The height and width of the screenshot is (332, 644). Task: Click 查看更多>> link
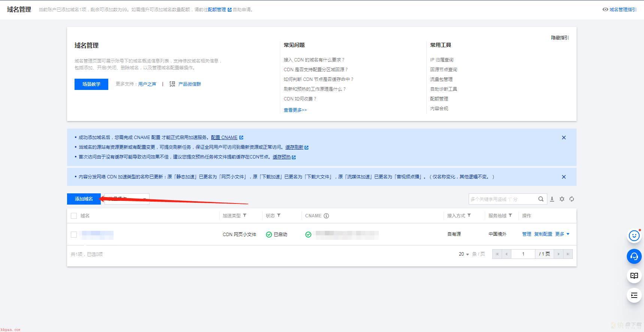coord(295,110)
